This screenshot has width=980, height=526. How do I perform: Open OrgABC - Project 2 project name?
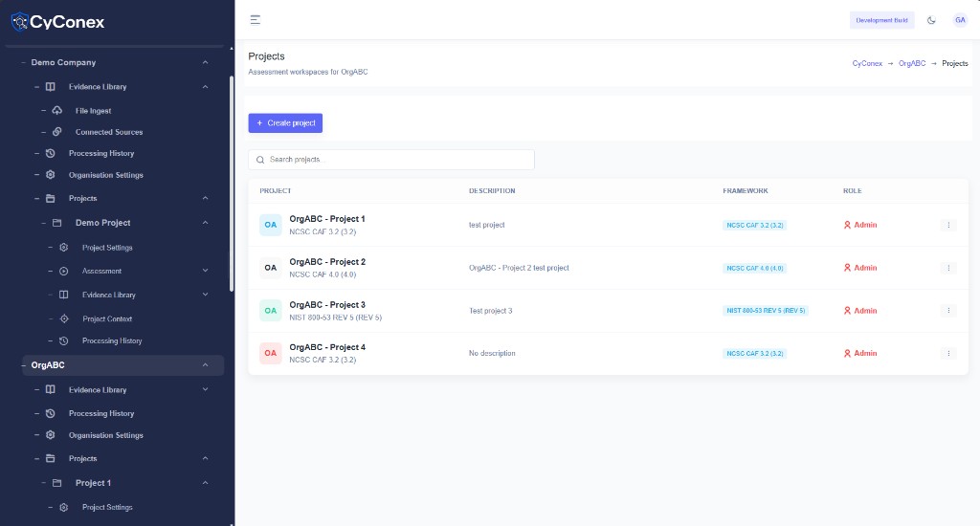click(327, 262)
